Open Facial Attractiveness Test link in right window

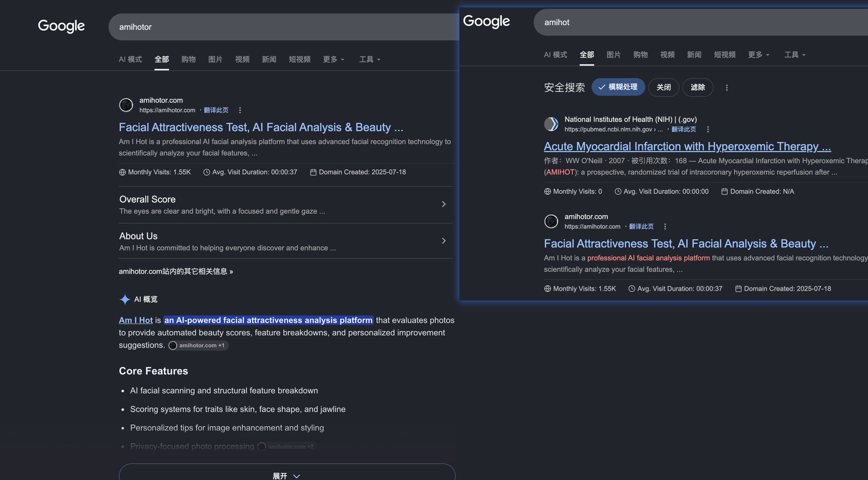click(686, 244)
